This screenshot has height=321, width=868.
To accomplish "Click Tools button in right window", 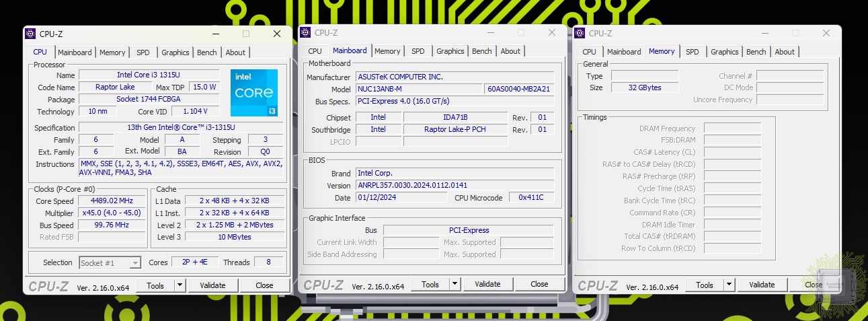I will tap(705, 285).
